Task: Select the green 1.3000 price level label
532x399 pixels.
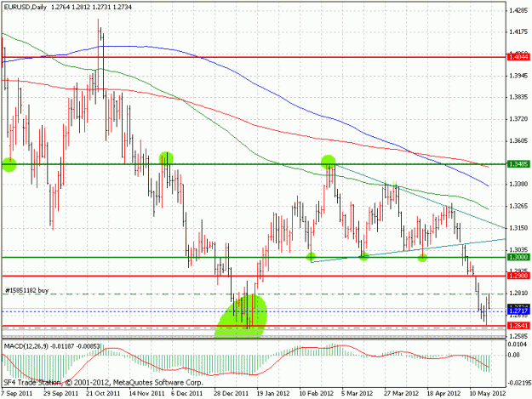Action: (x=518, y=257)
